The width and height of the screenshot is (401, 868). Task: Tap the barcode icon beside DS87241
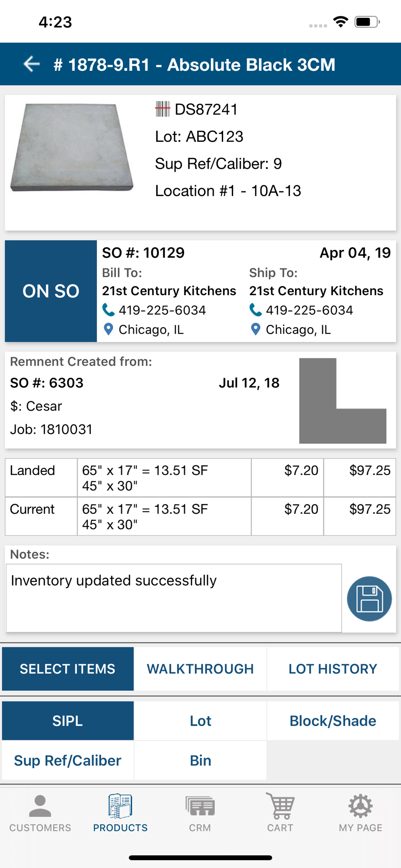(162, 109)
